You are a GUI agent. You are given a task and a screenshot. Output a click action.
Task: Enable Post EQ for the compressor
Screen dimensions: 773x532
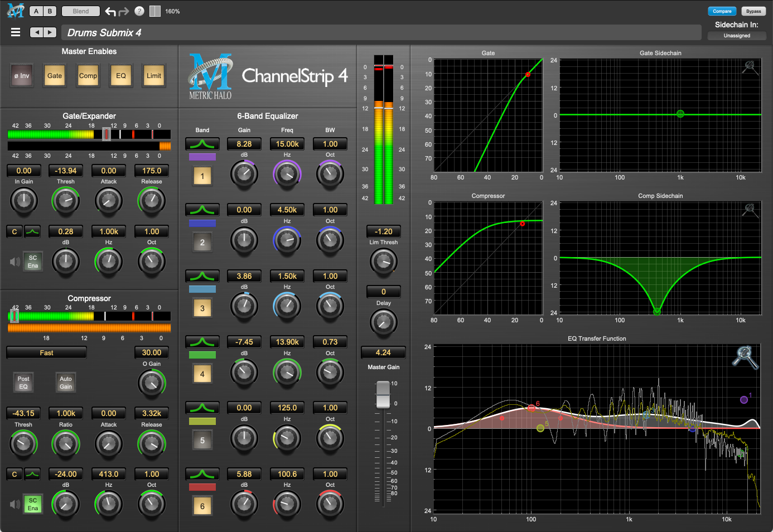coord(23,382)
